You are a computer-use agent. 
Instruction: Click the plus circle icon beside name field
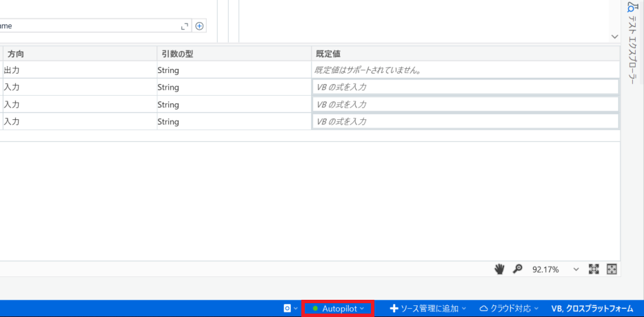pyautogui.click(x=199, y=26)
